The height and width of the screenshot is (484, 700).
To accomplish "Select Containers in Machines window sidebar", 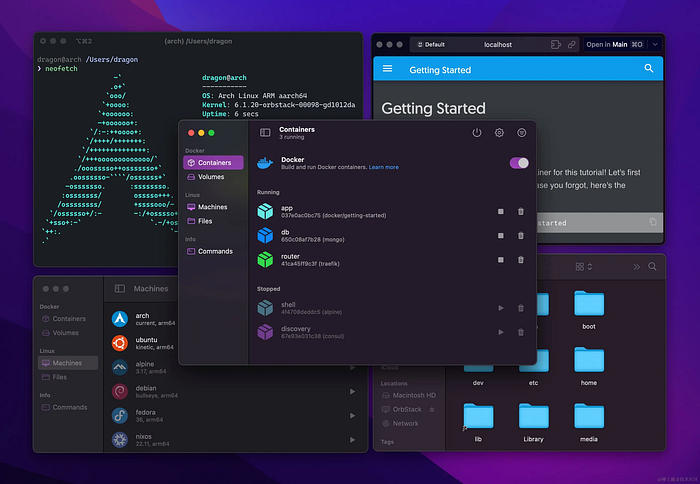I will coord(68,318).
